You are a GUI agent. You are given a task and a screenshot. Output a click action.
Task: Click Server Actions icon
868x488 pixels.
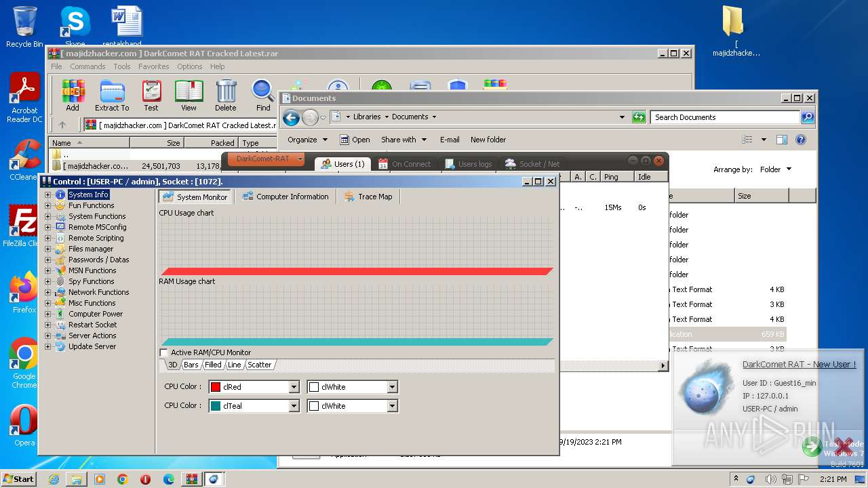pyautogui.click(x=60, y=335)
